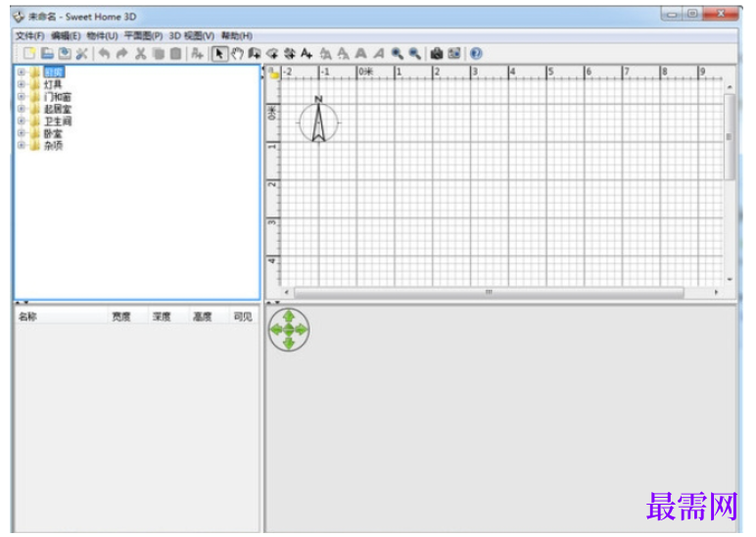Expand the 厨房 furniture category
Screen dimensions: 756x537
tap(22, 73)
